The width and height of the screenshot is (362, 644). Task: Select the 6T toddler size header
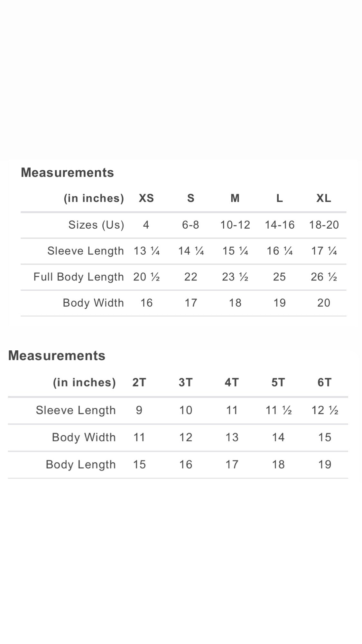tap(324, 382)
